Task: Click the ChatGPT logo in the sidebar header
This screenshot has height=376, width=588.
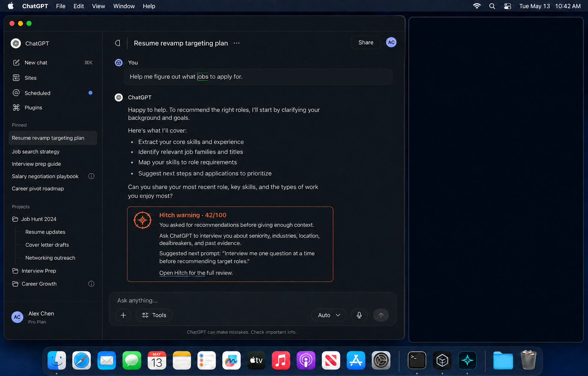Action: coord(16,43)
